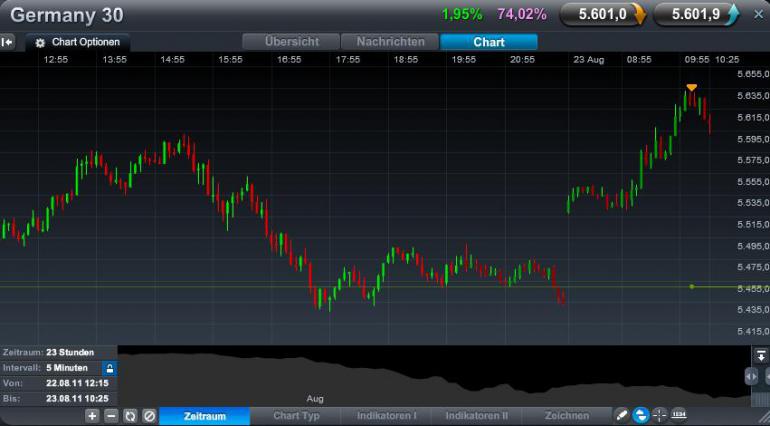Click the 23 Aug time axis label
The height and width of the screenshot is (426, 770).
click(589, 59)
